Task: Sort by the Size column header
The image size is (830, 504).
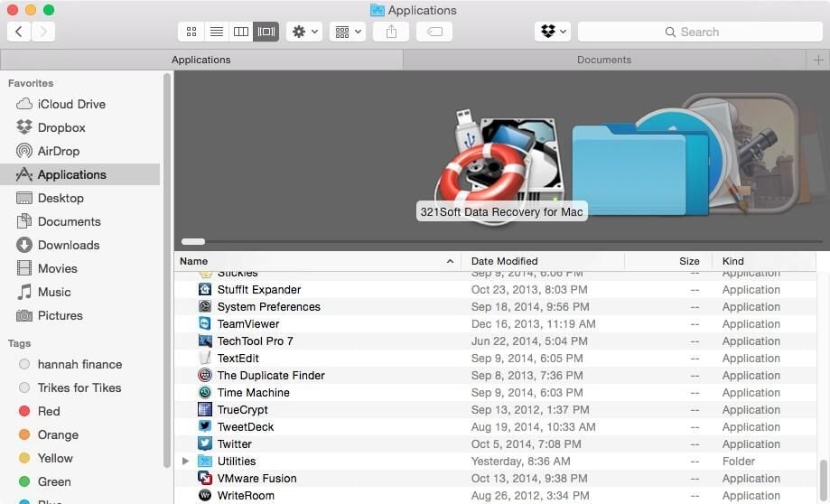Action: pos(668,261)
